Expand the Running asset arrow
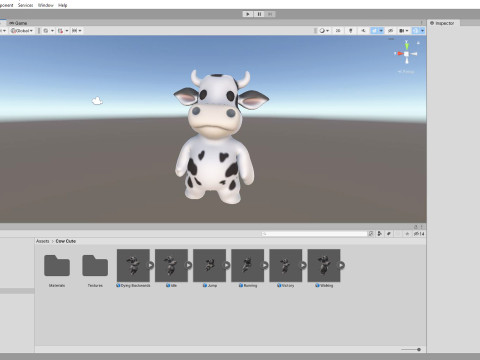This screenshot has width=480, height=360. (x=265, y=265)
